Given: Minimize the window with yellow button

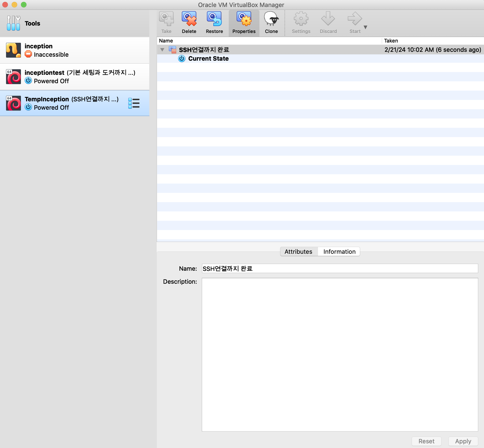Looking at the screenshot, I should tap(14, 5).
